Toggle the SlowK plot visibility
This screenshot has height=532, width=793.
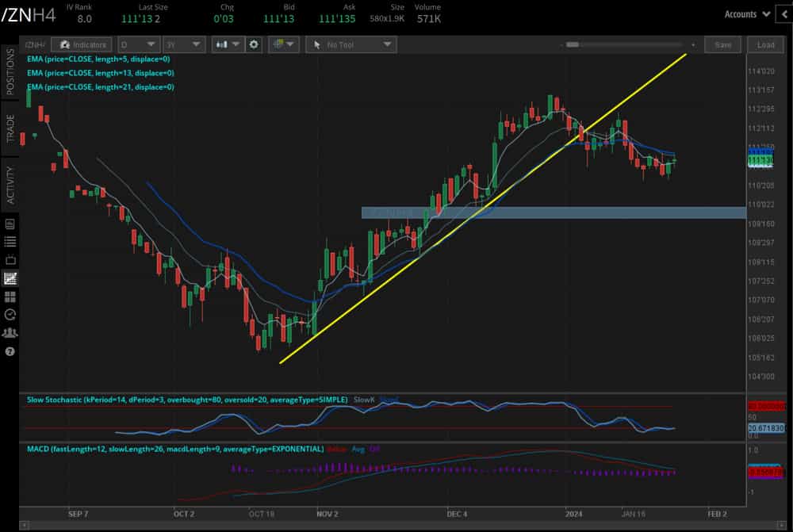[367, 398]
